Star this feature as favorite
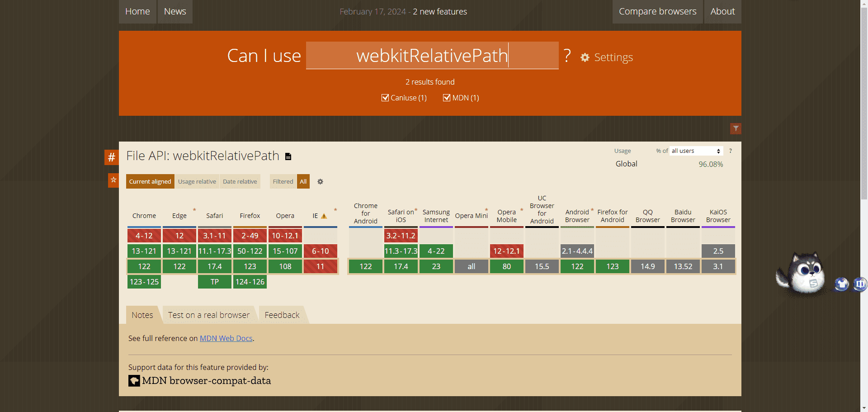 coord(113,180)
